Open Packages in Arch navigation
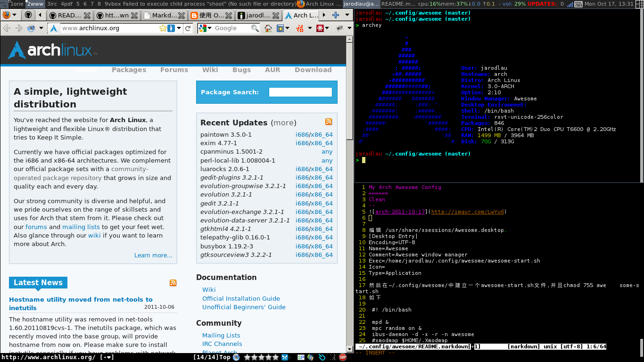 tap(129, 70)
